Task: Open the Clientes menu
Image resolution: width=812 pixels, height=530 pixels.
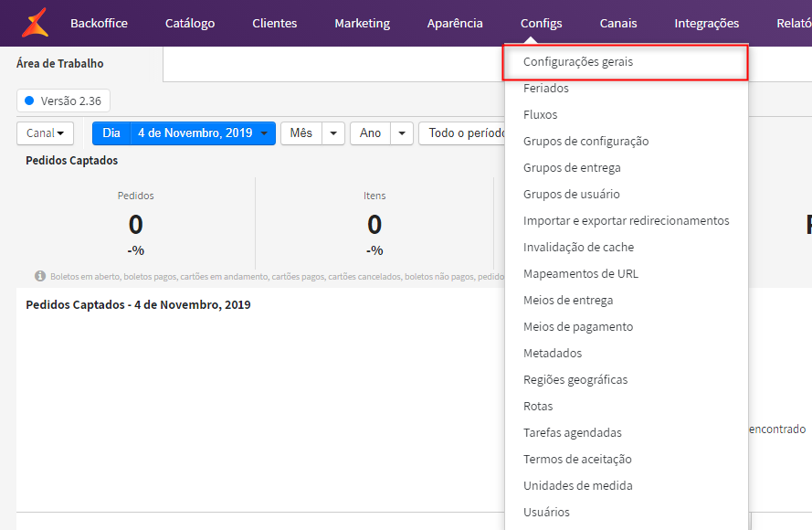Action: click(x=274, y=24)
